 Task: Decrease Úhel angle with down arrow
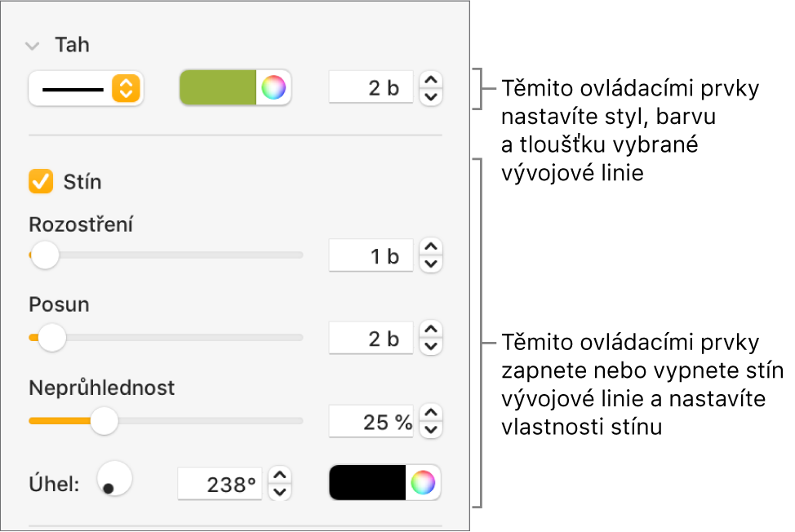pyautogui.click(x=280, y=492)
